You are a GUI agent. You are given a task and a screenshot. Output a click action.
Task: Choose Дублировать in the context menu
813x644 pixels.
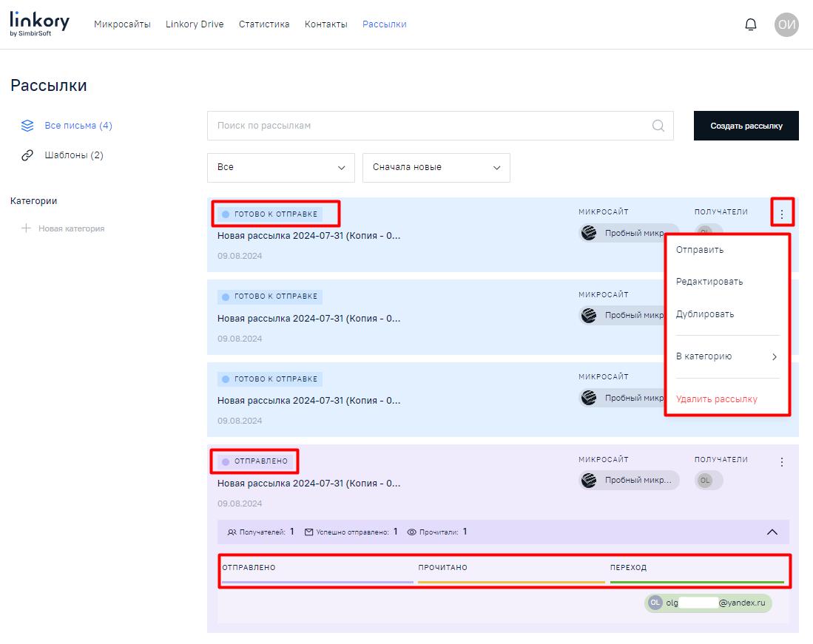(705, 314)
